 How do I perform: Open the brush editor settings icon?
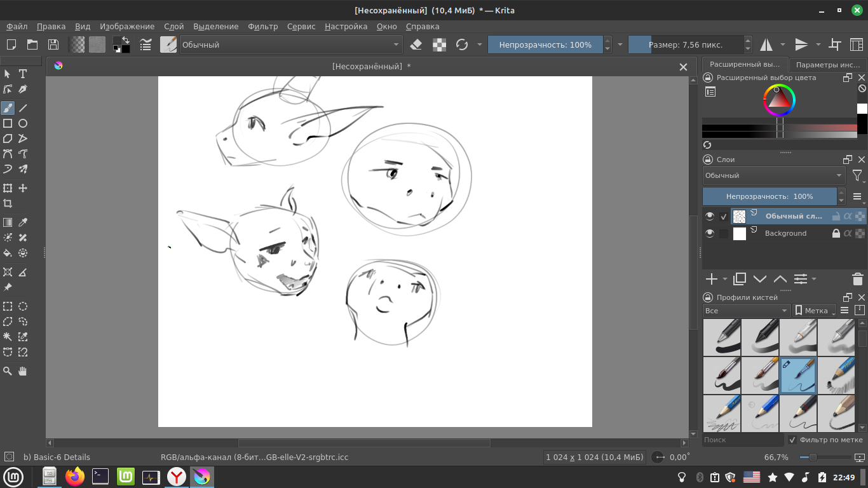pyautogui.click(x=146, y=44)
